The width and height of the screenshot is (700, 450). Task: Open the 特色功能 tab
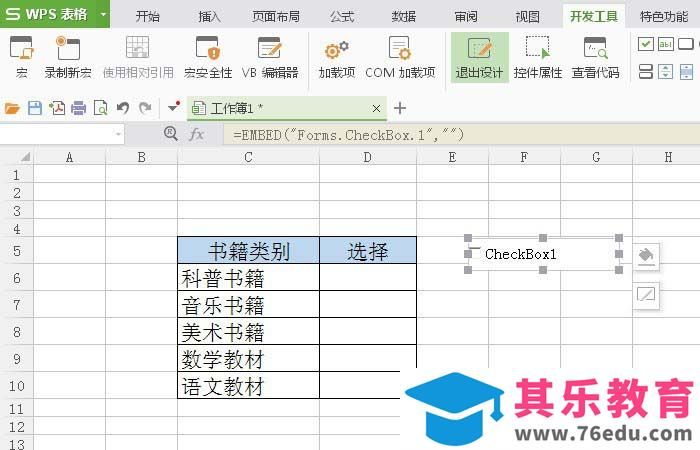(x=664, y=17)
